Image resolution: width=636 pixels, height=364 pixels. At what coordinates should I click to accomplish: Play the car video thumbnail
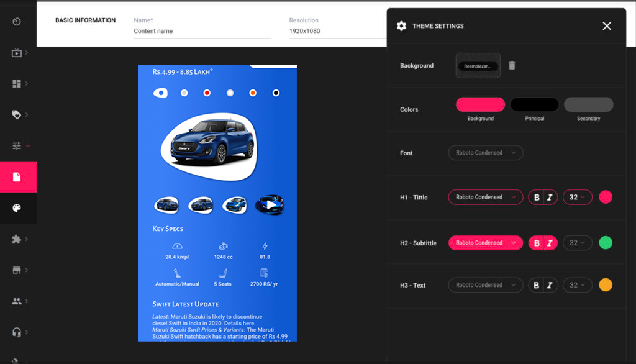point(270,205)
